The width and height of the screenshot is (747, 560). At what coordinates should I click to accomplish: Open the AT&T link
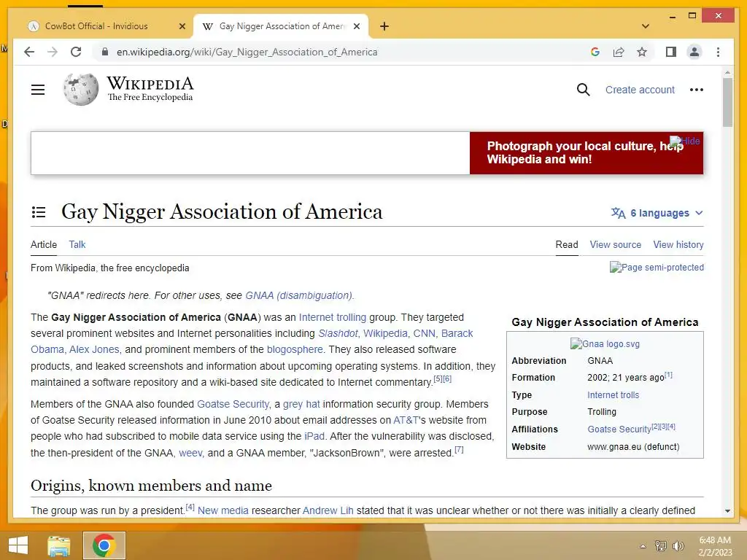tap(406, 420)
